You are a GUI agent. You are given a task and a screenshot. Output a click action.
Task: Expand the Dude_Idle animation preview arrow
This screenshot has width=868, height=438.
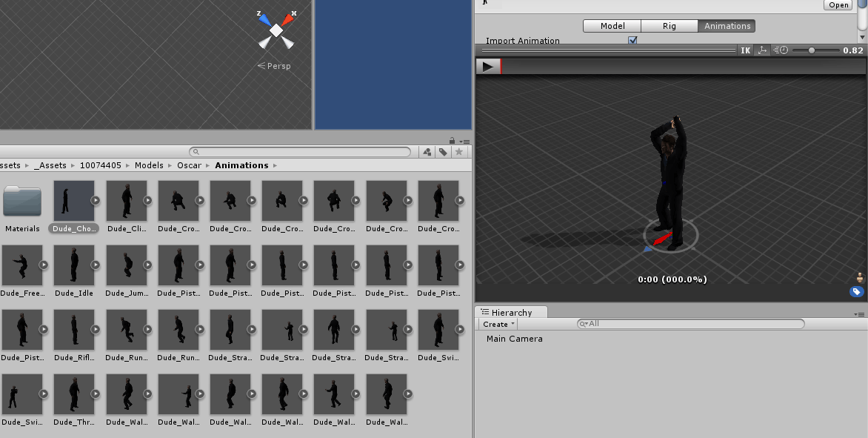point(95,265)
